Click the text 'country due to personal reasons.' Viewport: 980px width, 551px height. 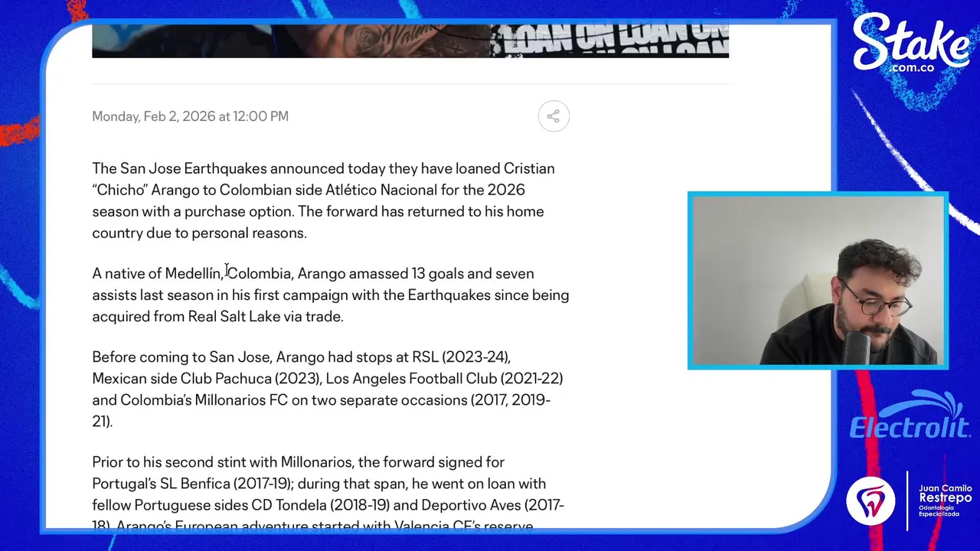[199, 233]
